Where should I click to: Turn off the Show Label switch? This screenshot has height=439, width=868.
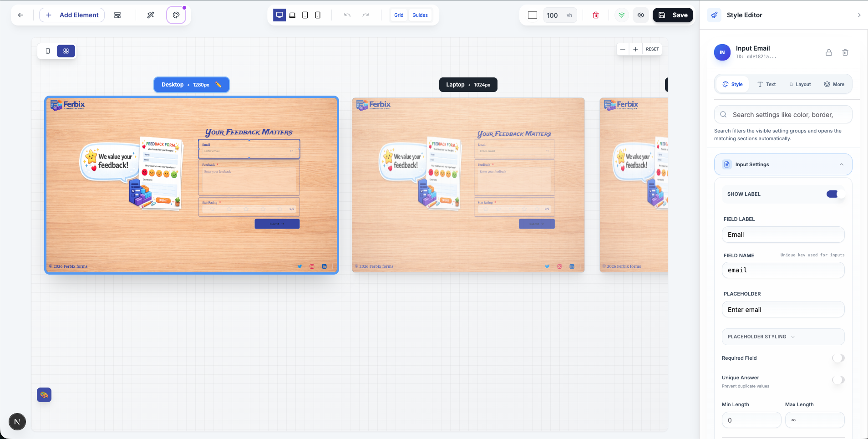835,194
